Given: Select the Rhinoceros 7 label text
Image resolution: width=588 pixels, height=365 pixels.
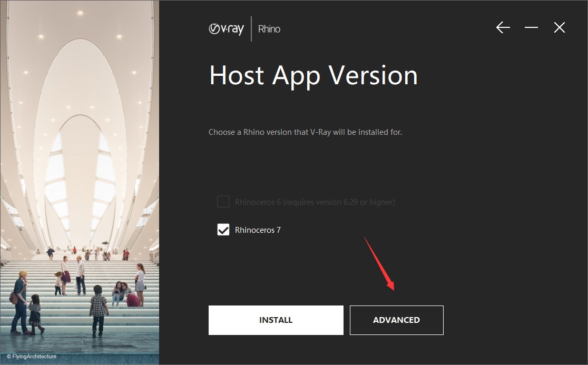Looking at the screenshot, I should coord(258,230).
